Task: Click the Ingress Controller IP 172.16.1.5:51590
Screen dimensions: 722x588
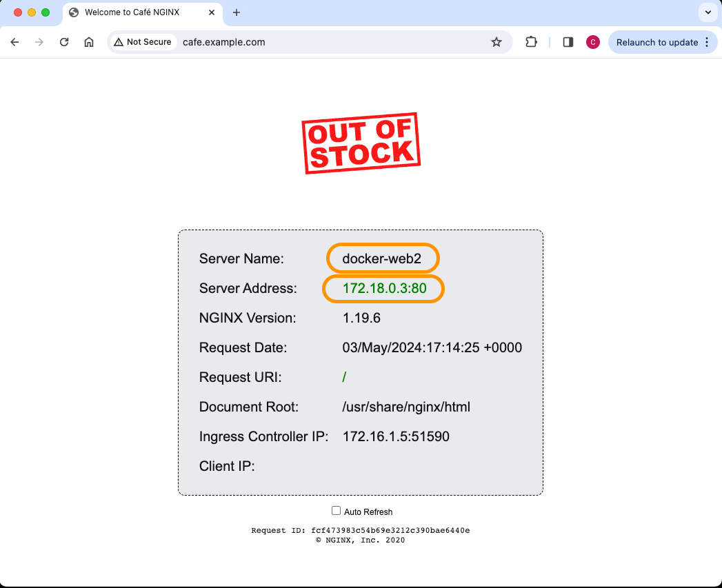Action: pyautogui.click(x=396, y=436)
